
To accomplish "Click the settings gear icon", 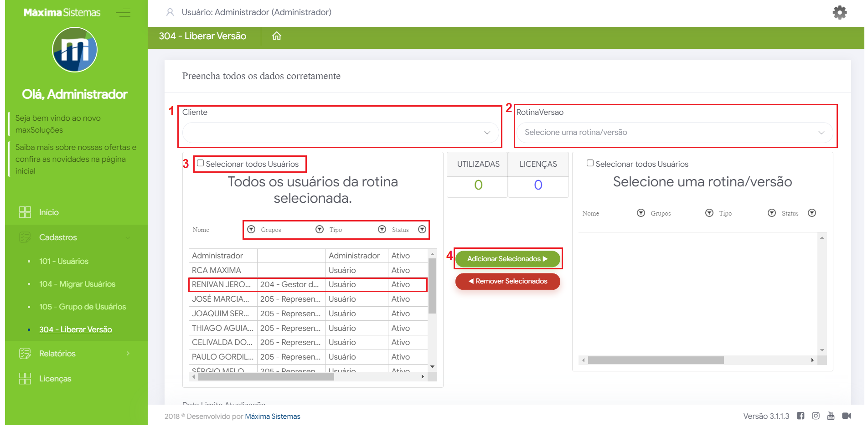I will [x=839, y=12].
